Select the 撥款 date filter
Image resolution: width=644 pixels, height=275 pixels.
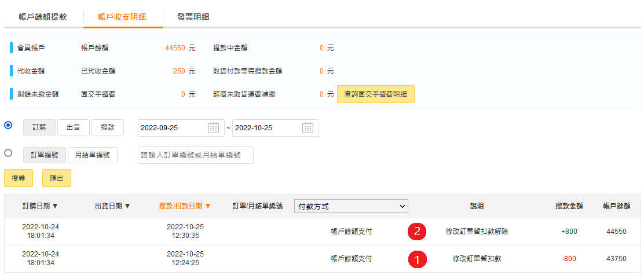point(108,127)
